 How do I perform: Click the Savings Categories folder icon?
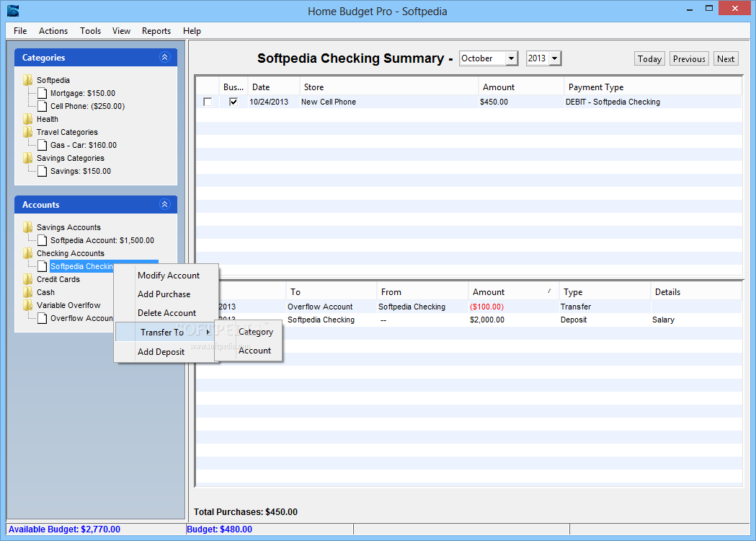pos(28,158)
